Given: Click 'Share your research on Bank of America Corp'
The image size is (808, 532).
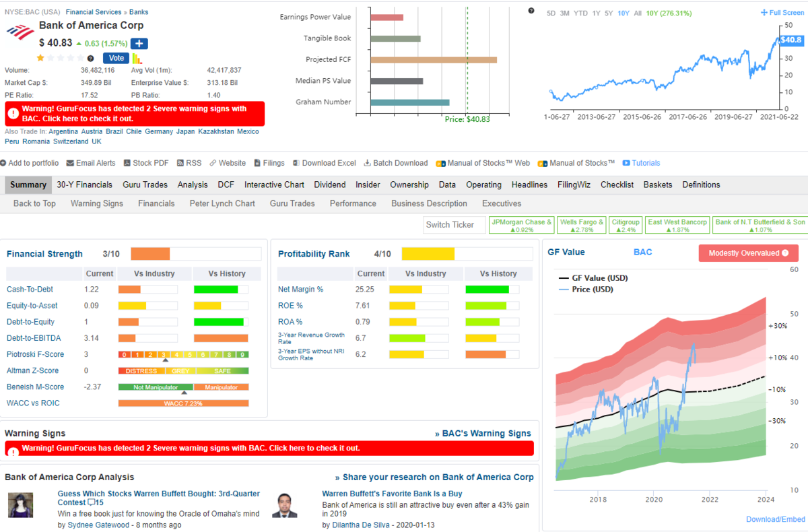Looking at the screenshot, I should tap(434, 477).
